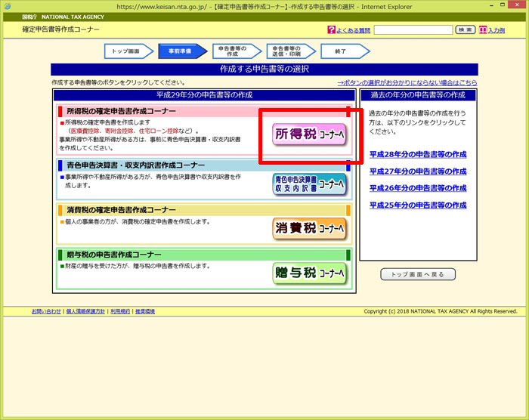The height and width of the screenshot is (420, 529).
Task: Select the トップ画面 step arrow
Action: pos(125,51)
